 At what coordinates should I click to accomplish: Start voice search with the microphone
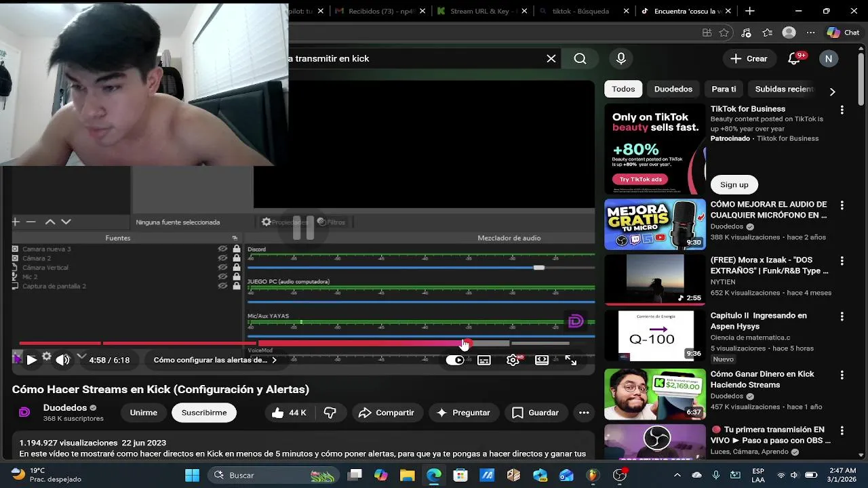[x=621, y=58]
